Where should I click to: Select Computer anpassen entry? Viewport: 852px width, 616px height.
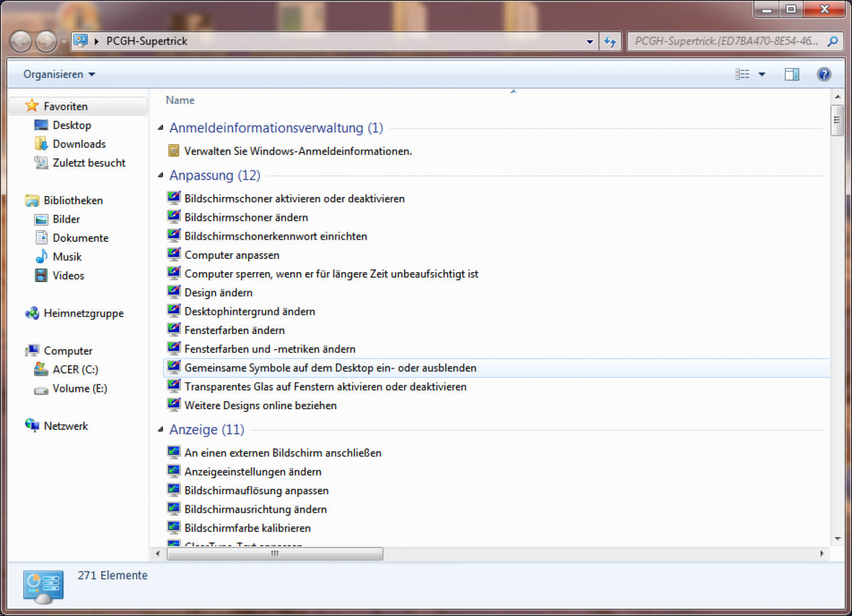point(232,255)
